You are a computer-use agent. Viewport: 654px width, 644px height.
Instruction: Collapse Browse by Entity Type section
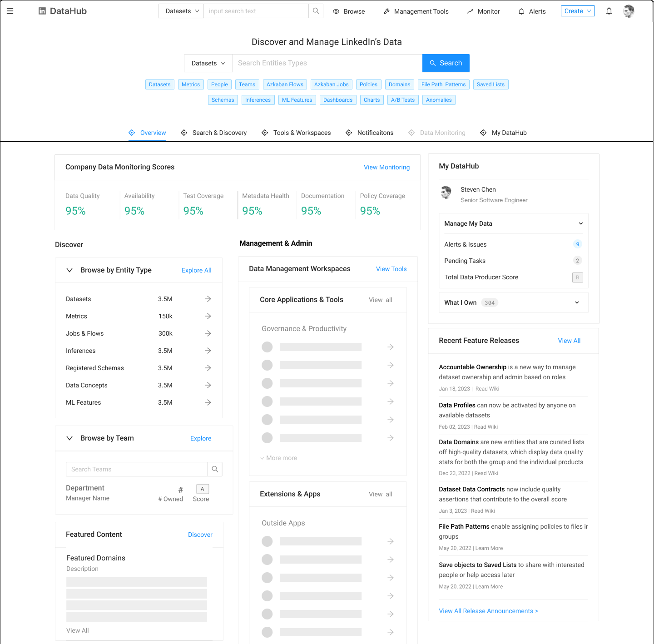[69, 270]
